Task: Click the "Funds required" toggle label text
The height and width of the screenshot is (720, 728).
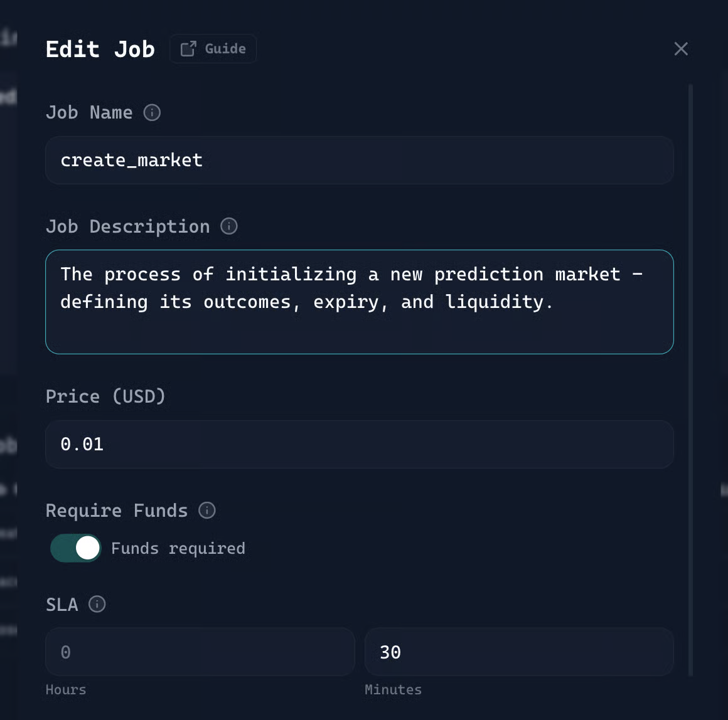Action: [x=178, y=548]
